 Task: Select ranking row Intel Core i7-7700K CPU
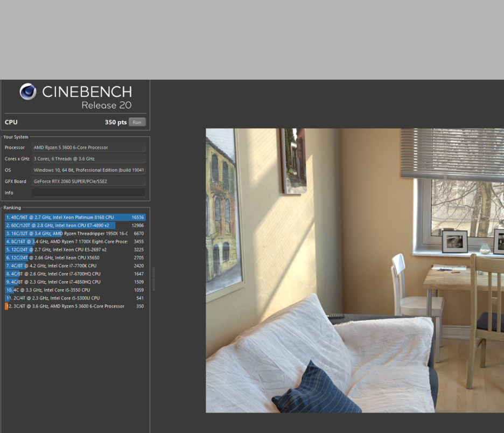point(75,266)
